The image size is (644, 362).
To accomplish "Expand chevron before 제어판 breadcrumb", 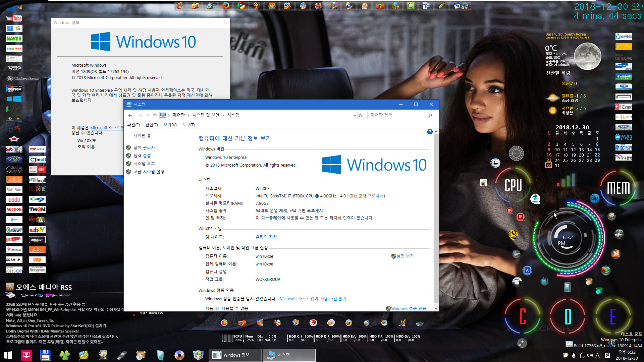I will [169, 115].
